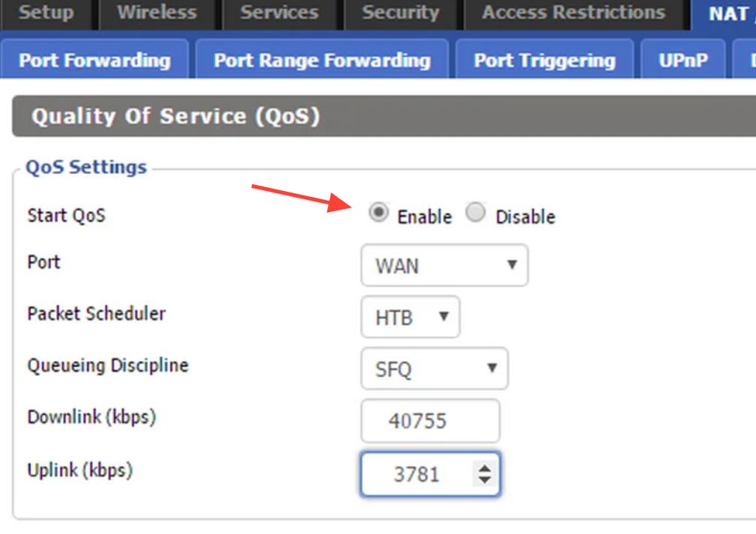The width and height of the screenshot is (756, 534).
Task: Open the Security tab
Action: (x=401, y=13)
